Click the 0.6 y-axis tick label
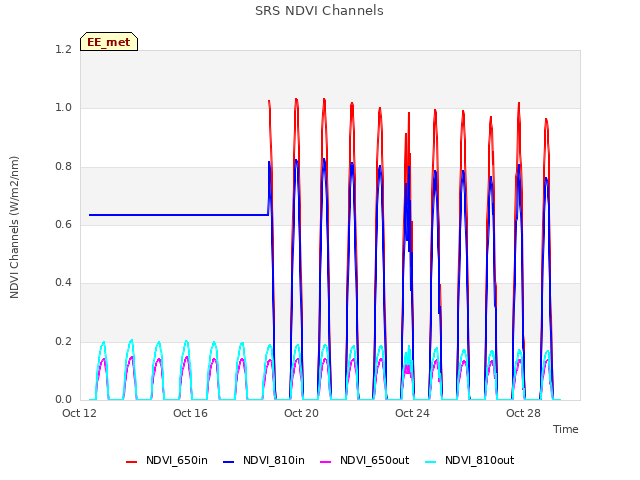640x480 pixels. coord(63,224)
